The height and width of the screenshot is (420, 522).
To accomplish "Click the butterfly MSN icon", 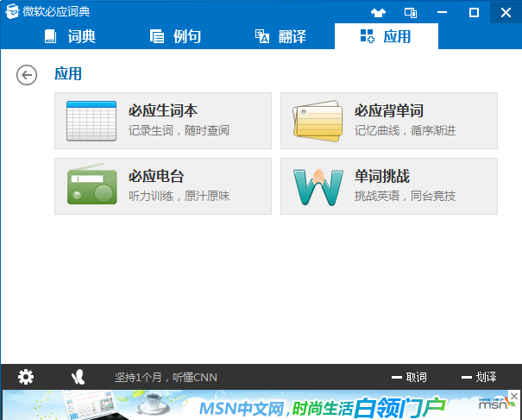I will (x=79, y=377).
